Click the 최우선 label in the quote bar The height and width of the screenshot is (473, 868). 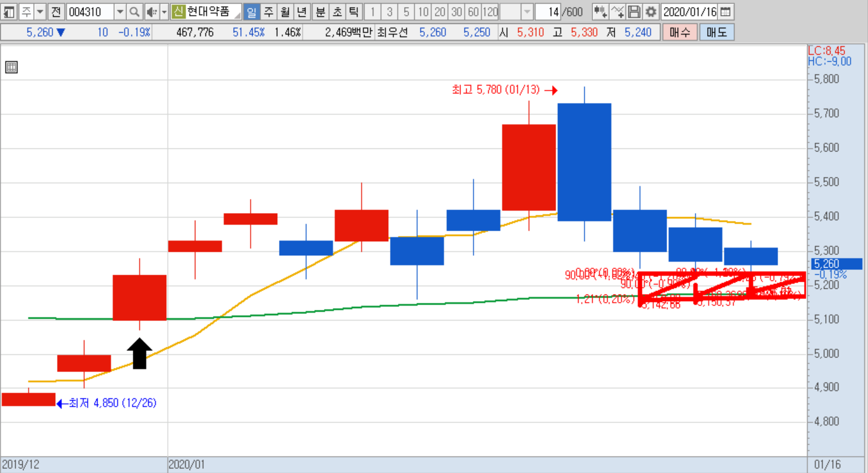coord(392,32)
